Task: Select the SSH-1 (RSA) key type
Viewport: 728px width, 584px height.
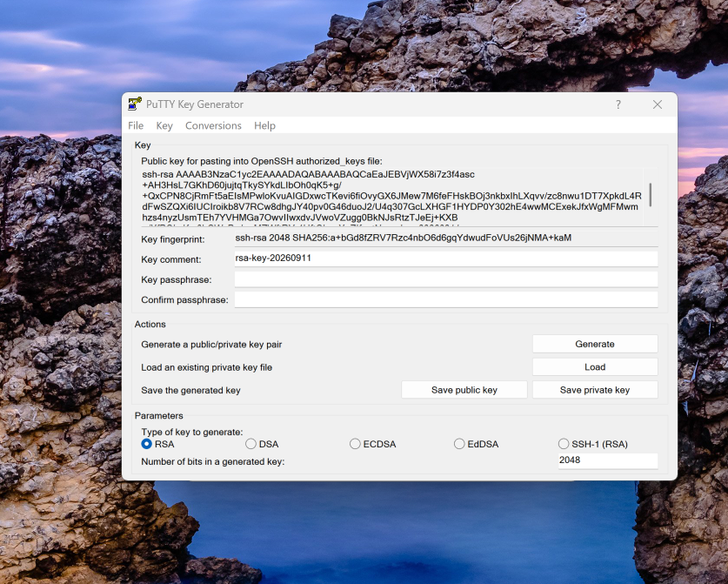Action: pos(593,444)
